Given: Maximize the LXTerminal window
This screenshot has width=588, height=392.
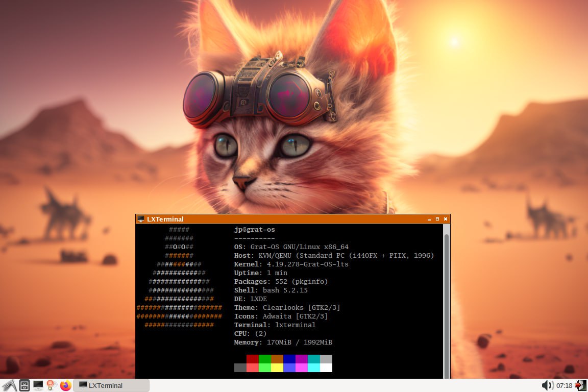Looking at the screenshot, I should point(437,219).
